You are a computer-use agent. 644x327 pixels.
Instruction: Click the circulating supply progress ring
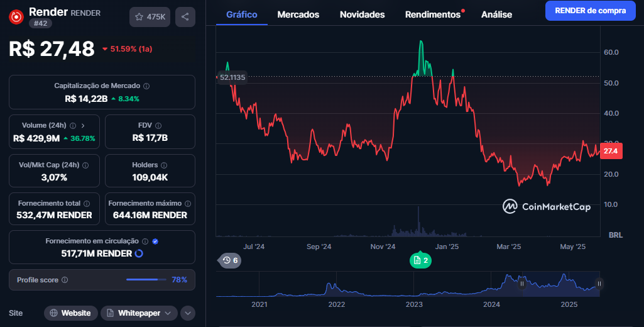pyautogui.click(x=139, y=253)
